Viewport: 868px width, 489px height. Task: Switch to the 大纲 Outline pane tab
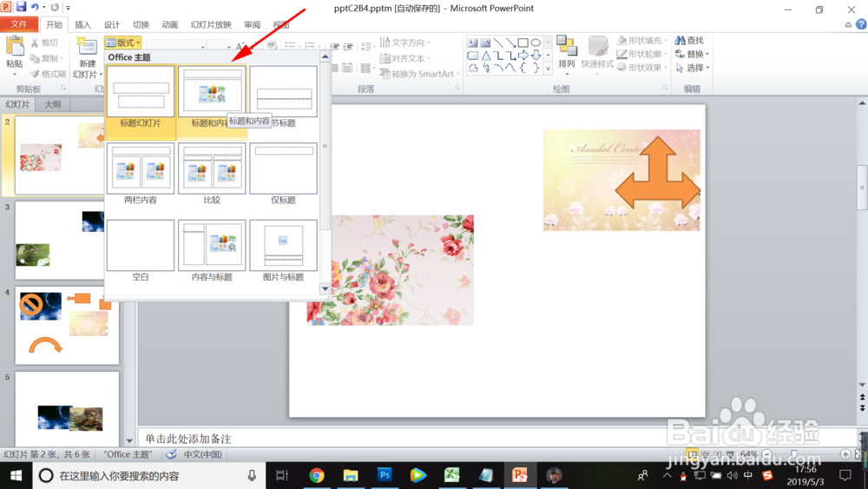[53, 104]
